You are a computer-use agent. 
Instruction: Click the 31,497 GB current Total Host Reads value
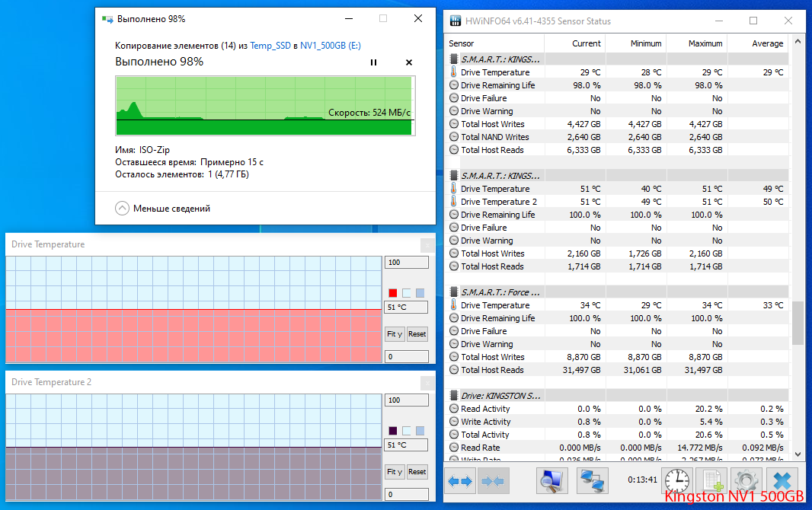tap(581, 370)
